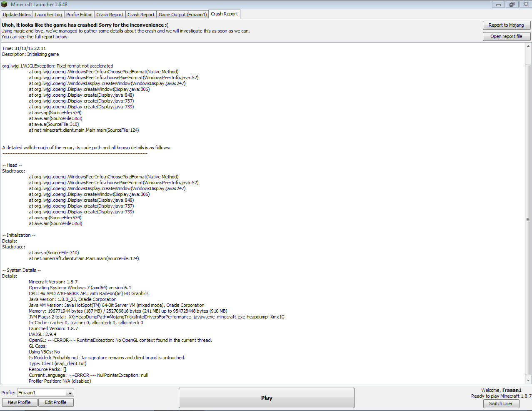
Task: Click the Switch User button
Action: click(501, 403)
